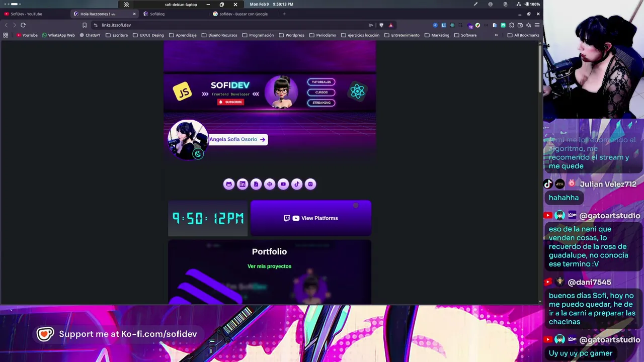The width and height of the screenshot is (644, 362).
Task: Click the crossed-out pin icon in title bar
Action: [126, 5]
